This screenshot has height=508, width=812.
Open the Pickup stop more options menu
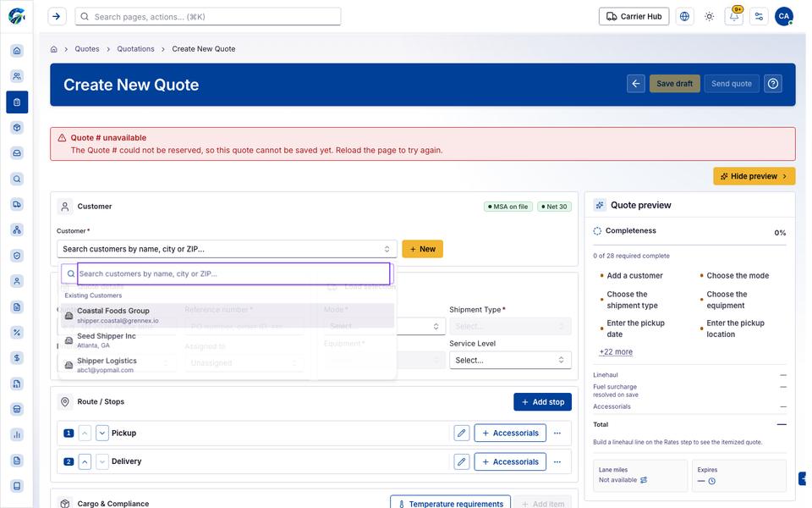coord(557,433)
